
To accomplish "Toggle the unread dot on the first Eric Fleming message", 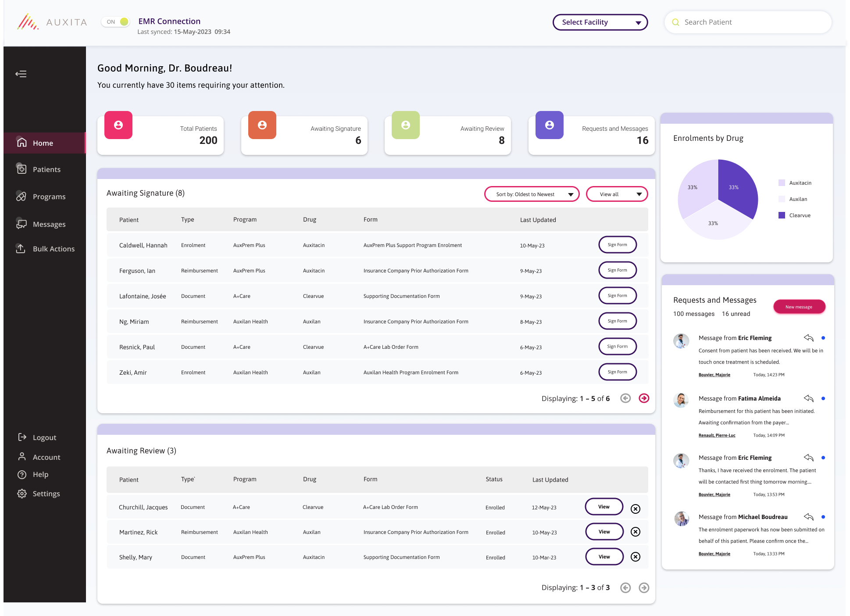I will click(x=823, y=338).
